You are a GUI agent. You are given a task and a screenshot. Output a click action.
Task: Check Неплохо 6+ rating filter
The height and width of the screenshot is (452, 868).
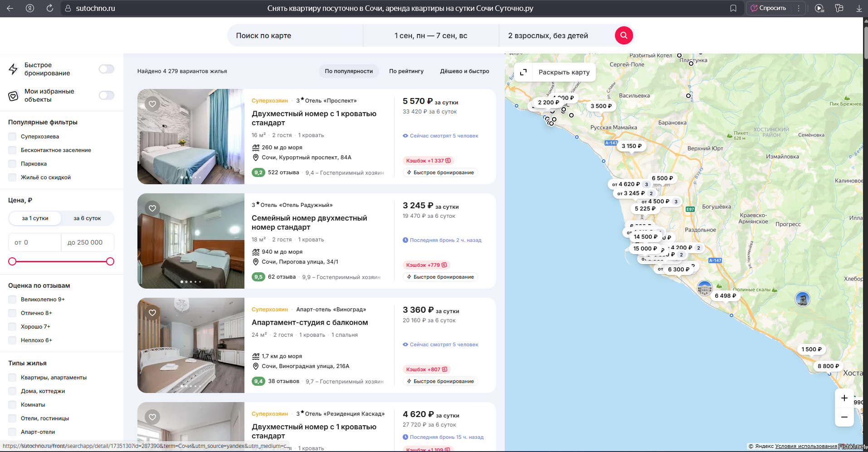click(12, 340)
